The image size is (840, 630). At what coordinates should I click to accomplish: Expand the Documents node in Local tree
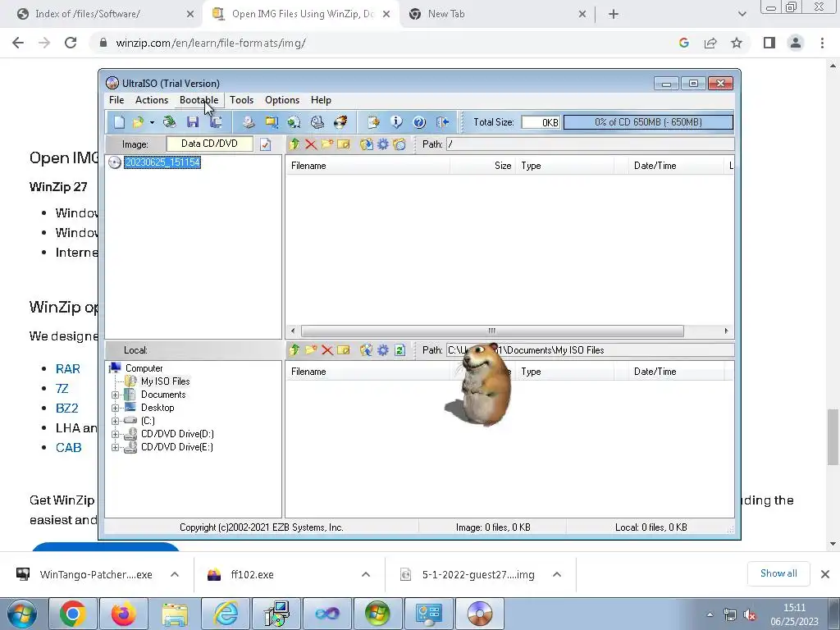115,395
